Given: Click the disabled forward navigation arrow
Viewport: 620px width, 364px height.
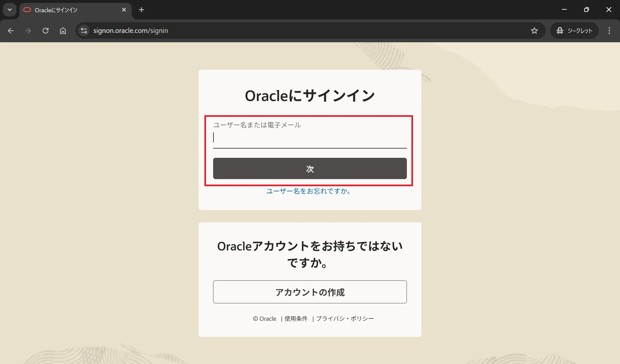Looking at the screenshot, I should pos(28,31).
